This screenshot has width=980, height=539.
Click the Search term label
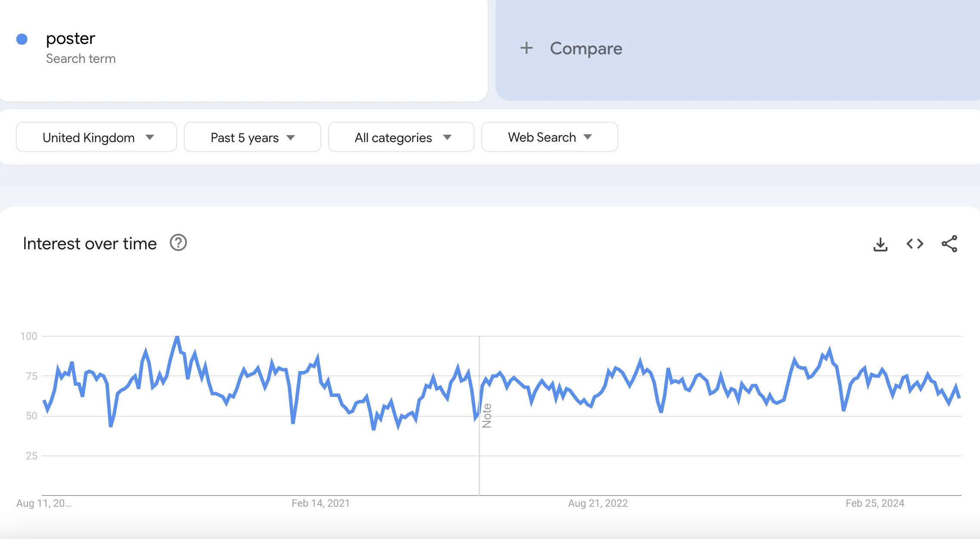[81, 59]
